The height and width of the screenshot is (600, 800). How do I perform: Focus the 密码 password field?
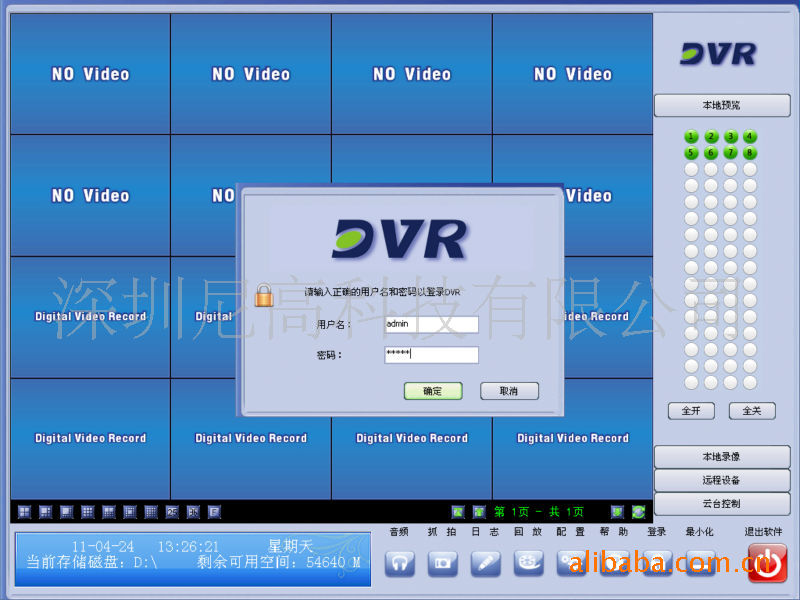pos(432,355)
